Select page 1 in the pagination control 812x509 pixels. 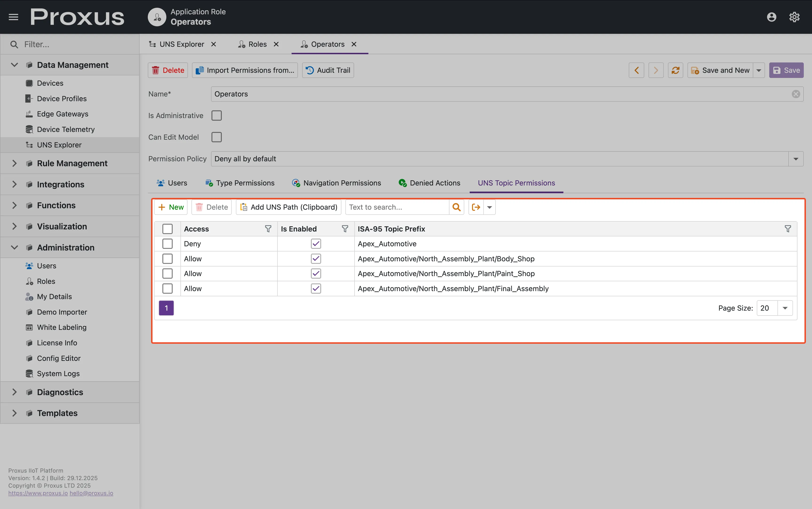166,308
